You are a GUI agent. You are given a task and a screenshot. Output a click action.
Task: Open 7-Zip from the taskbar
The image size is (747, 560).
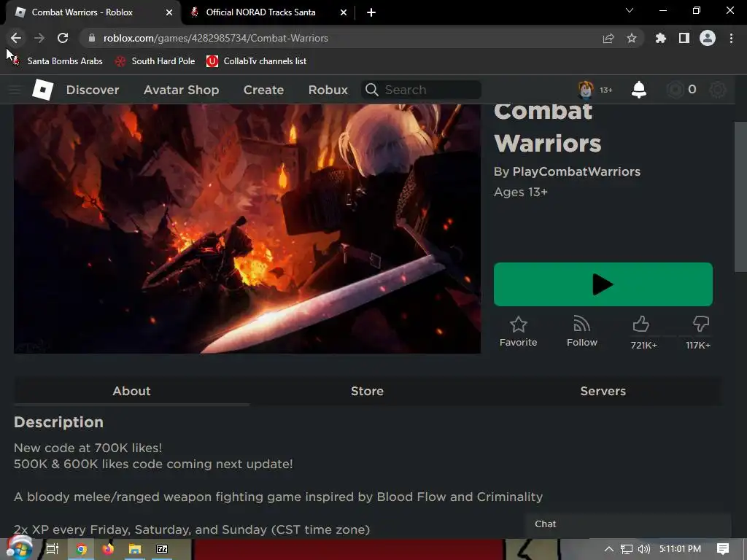coord(162,549)
